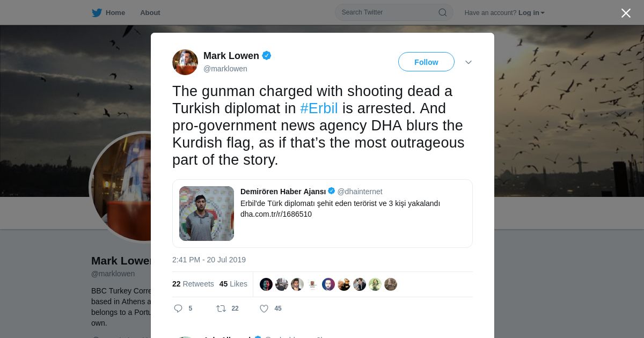
Task: Open the tweet timestamp 2:41 PM link
Action: click(209, 260)
